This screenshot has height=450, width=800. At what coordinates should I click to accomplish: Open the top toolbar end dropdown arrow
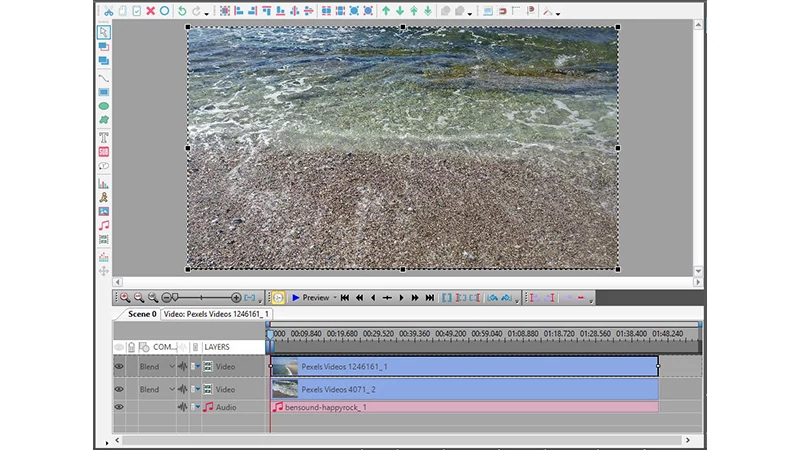(x=558, y=13)
